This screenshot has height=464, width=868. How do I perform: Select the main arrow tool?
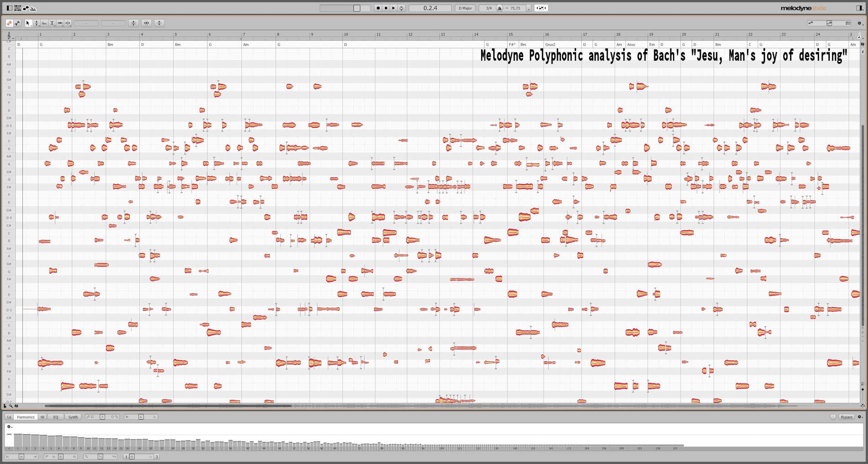coord(28,23)
